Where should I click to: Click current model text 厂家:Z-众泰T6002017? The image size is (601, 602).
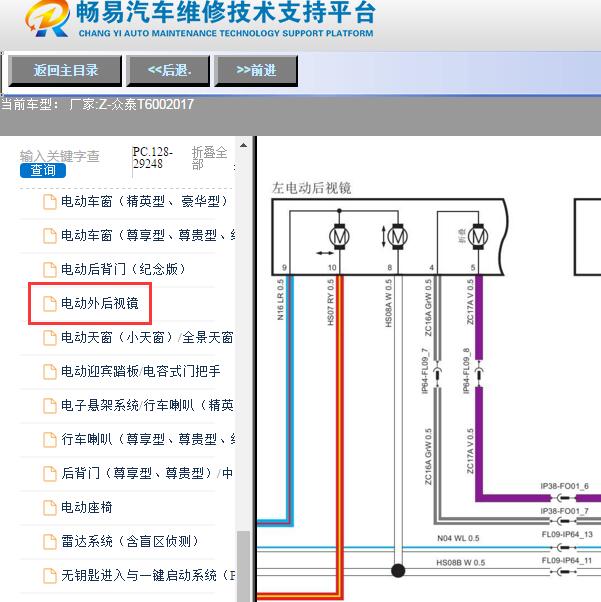pos(131,104)
